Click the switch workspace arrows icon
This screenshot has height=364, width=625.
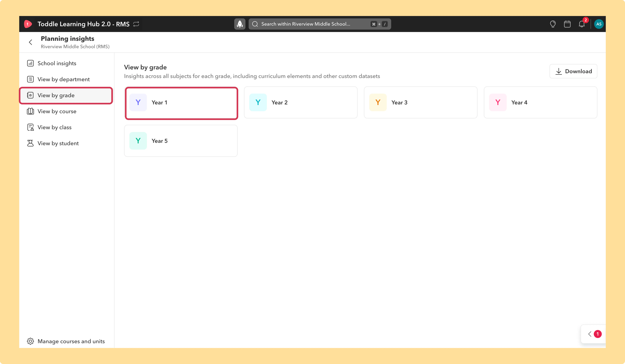[136, 24]
